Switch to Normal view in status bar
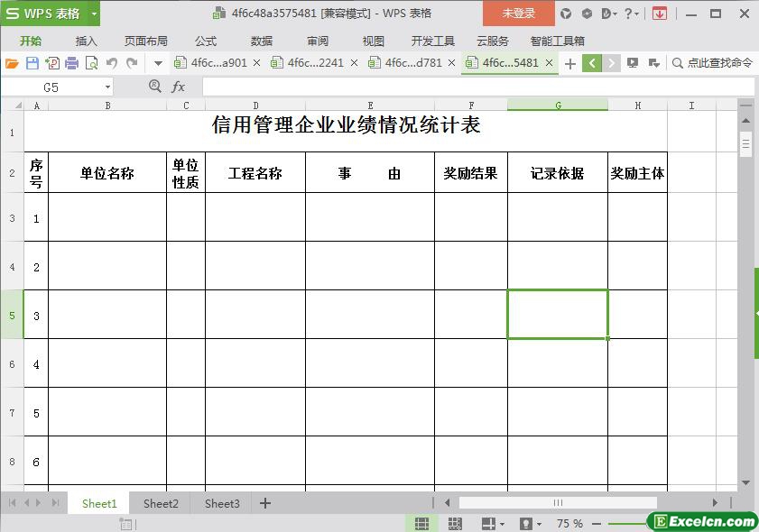The image size is (759, 532). (421, 523)
